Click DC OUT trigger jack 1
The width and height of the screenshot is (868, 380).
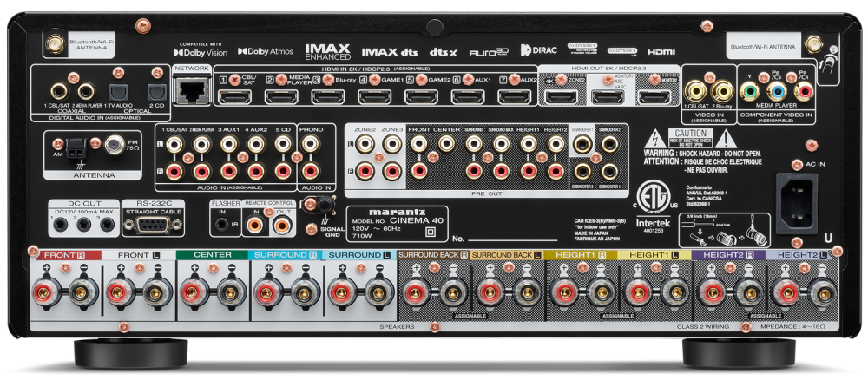[x=62, y=225]
